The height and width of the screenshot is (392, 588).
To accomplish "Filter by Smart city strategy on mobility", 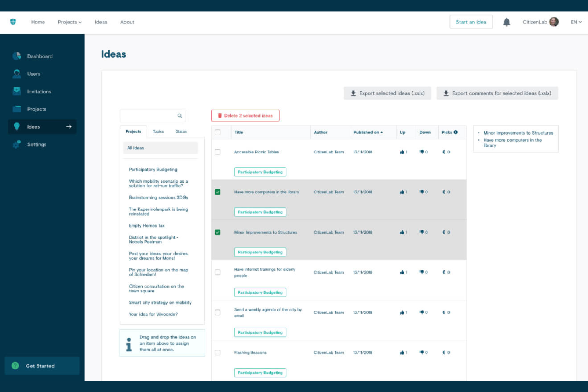I will [160, 303].
